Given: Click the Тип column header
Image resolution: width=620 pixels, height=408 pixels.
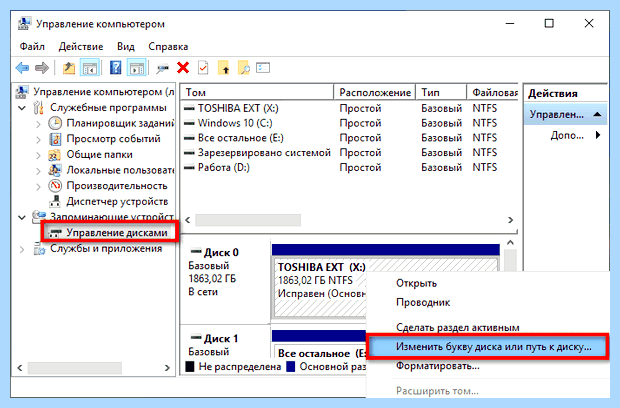Looking at the screenshot, I should (x=441, y=92).
